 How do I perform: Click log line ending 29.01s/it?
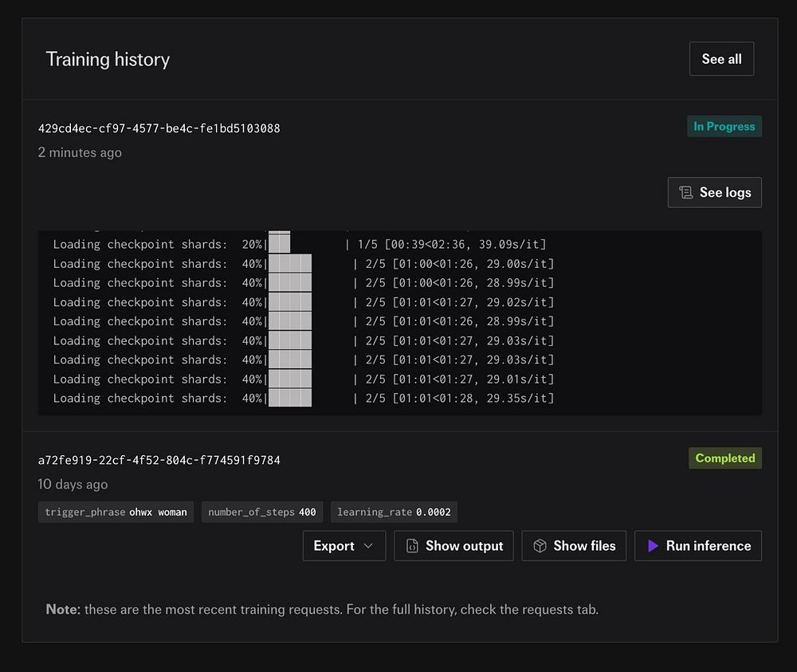(304, 379)
